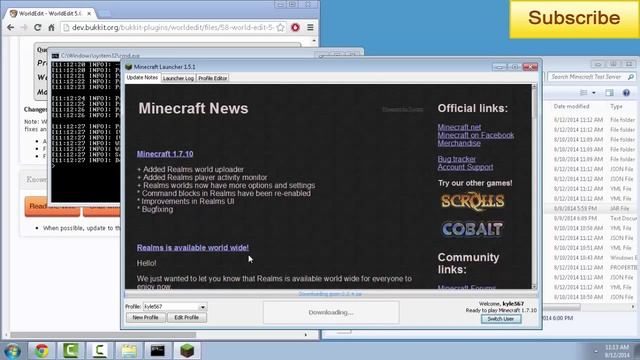Click Chrome forward arrow button
Viewport: 640px width, 360px height.
click(x=24, y=28)
